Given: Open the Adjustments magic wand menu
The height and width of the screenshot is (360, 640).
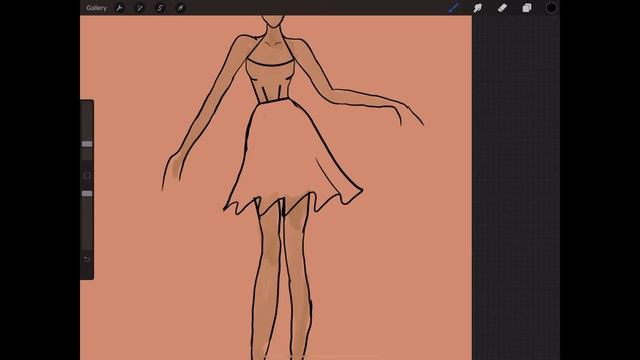Looking at the screenshot, I should coord(140,8).
